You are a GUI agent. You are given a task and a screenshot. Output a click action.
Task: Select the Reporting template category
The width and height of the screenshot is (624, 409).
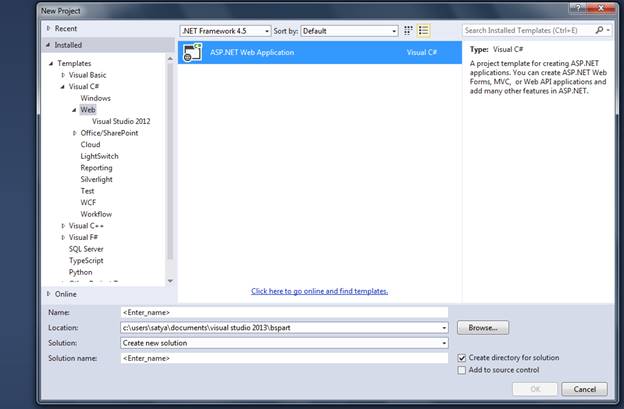pyautogui.click(x=96, y=167)
